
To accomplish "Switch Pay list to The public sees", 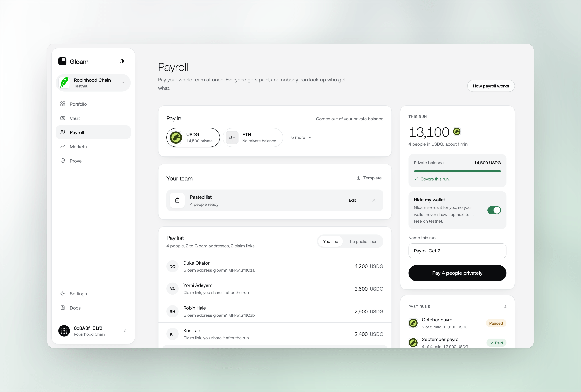I will click(x=362, y=241).
